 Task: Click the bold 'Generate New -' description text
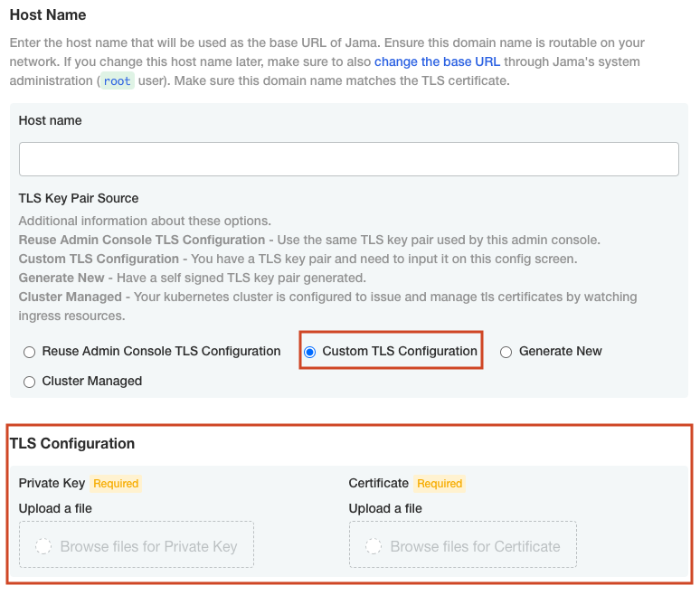(x=66, y=278)
